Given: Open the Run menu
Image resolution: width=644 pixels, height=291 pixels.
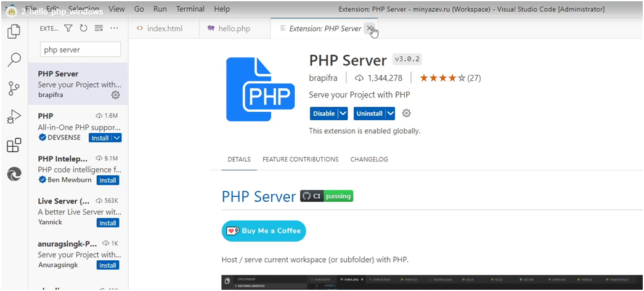Looking at the screenshot, I should coord(160,9).
